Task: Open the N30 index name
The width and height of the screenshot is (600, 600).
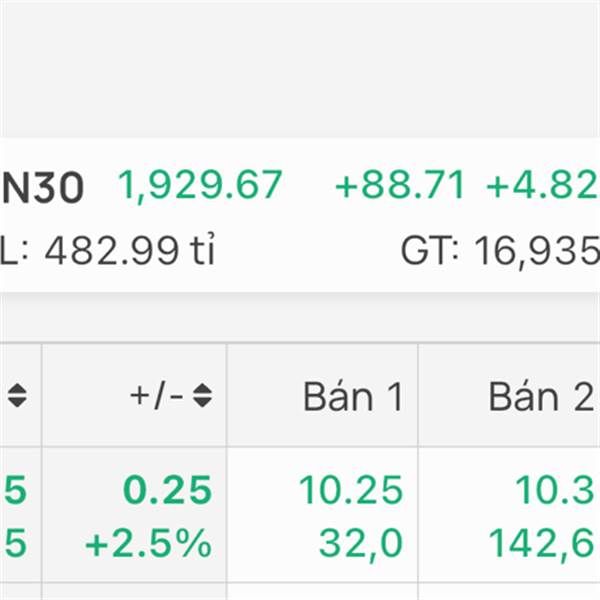Action: (43, 187)
